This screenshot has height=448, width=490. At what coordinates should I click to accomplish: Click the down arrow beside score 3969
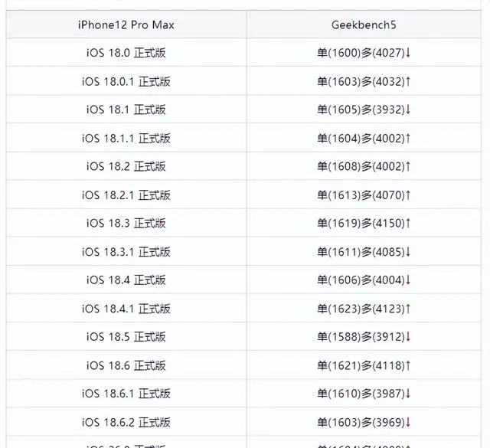(x=408, y=423)
